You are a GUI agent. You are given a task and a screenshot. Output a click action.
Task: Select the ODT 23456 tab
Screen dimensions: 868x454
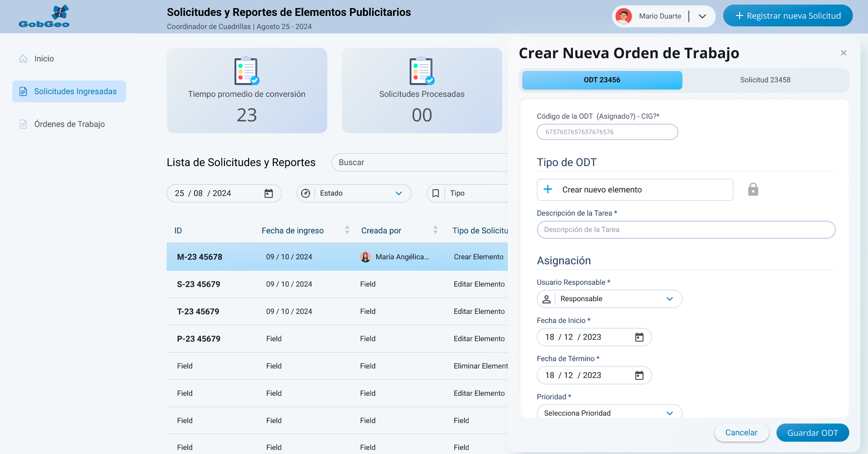click(x=602, y=80)
